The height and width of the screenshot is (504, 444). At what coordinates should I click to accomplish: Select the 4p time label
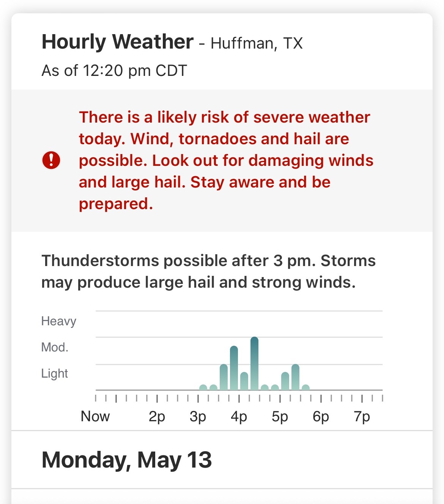click(239, 416)
